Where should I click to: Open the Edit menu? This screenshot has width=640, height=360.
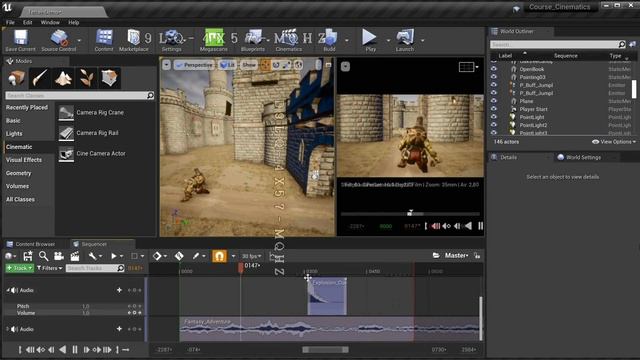click(27, 22)
